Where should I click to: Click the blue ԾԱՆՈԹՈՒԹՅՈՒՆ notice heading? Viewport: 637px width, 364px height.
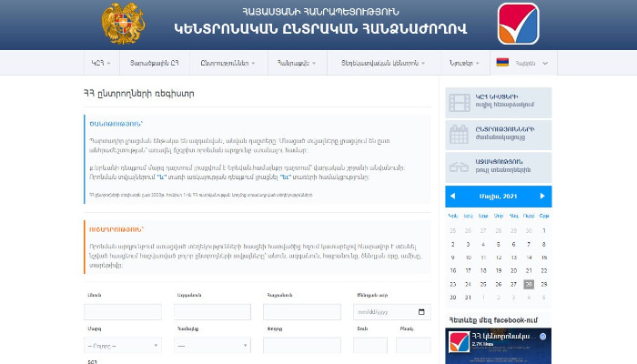click(x=116, y=124)
